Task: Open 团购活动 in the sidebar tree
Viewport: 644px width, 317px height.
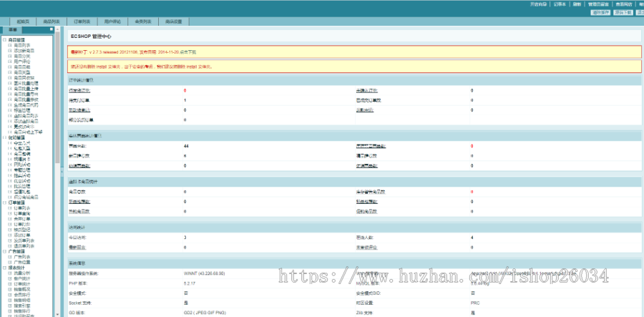Action: click(x=21, y=165)
